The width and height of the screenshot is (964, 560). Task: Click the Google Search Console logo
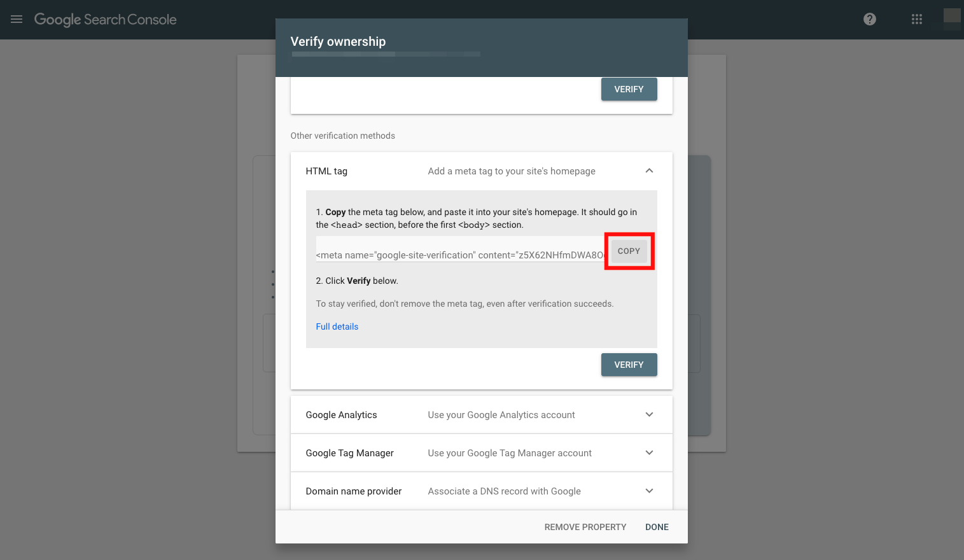click(106, 20)
